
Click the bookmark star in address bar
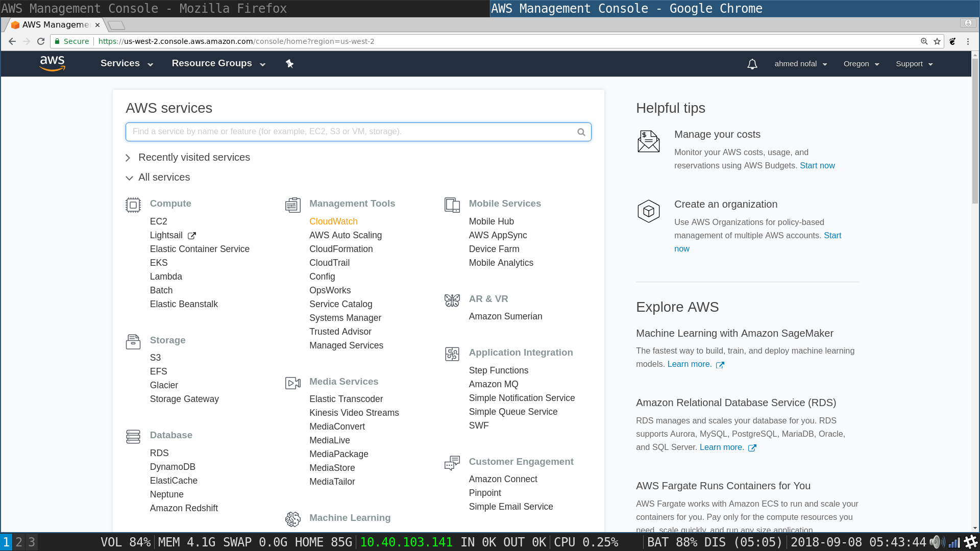(937, 41)
